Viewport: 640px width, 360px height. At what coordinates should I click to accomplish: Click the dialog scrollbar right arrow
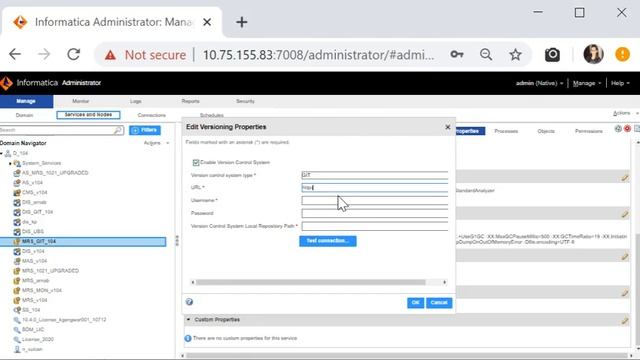click(444, 282)
